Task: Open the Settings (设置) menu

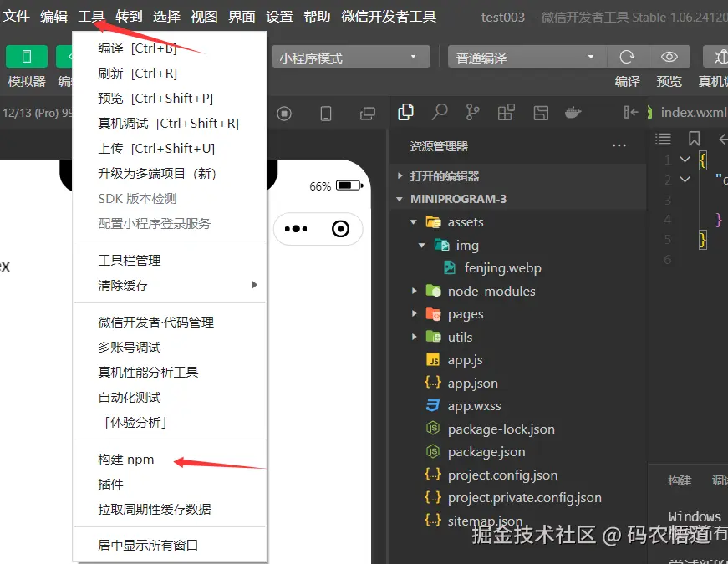Action: [279, 16]
